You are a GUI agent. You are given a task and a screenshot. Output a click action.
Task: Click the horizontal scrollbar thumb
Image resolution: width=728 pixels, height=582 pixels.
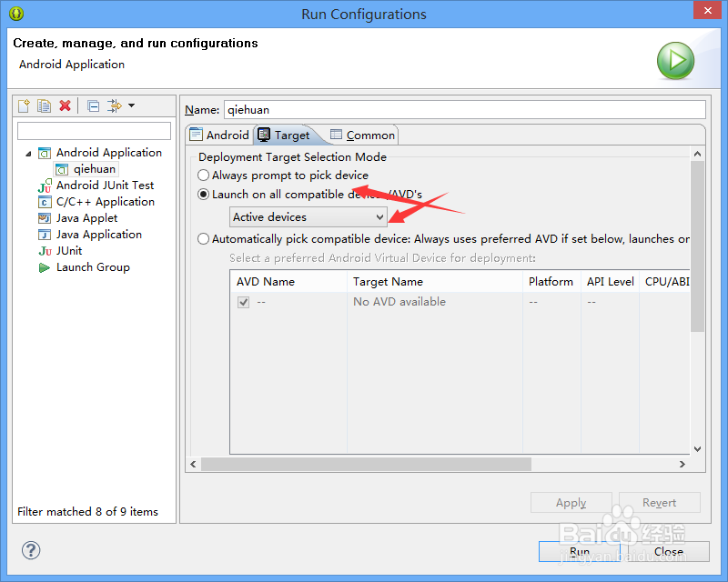click(x=367, y=464)
